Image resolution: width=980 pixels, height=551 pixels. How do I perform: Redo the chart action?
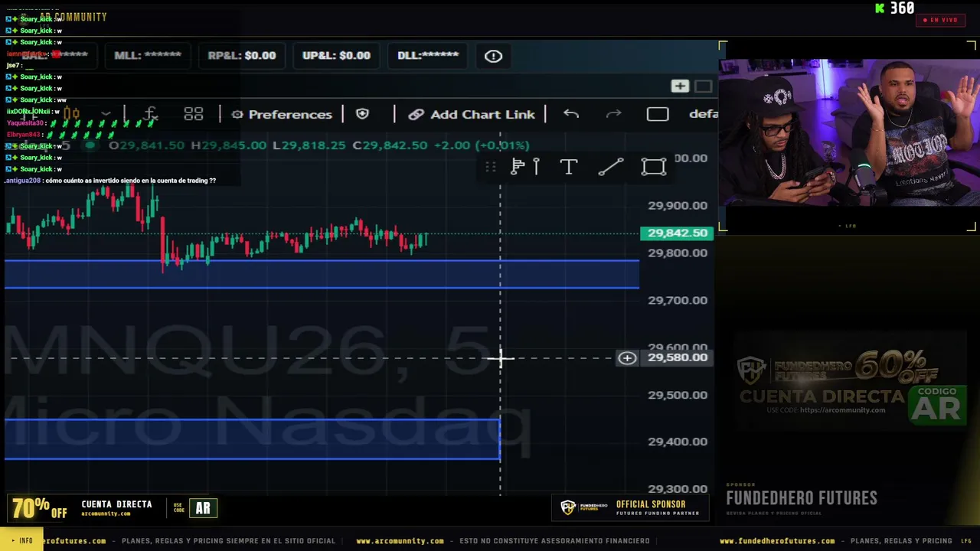(614, 114)
